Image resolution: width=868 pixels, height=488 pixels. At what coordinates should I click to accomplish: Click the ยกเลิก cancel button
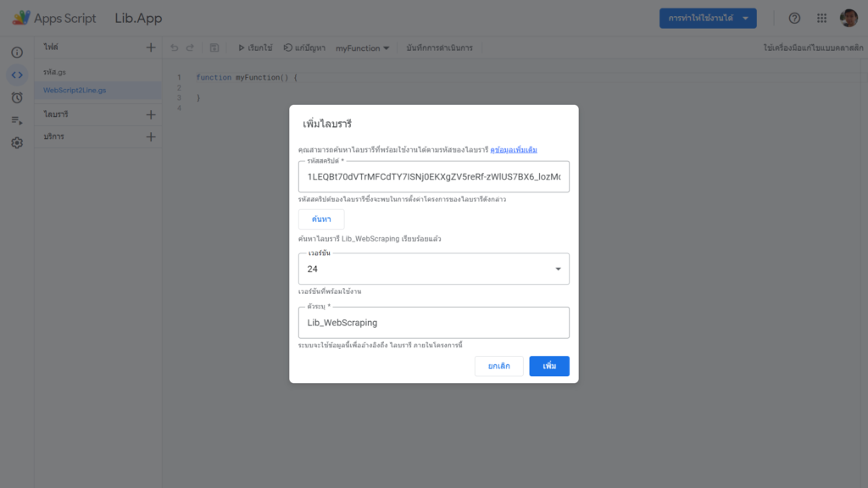click(x=498, y=366)
